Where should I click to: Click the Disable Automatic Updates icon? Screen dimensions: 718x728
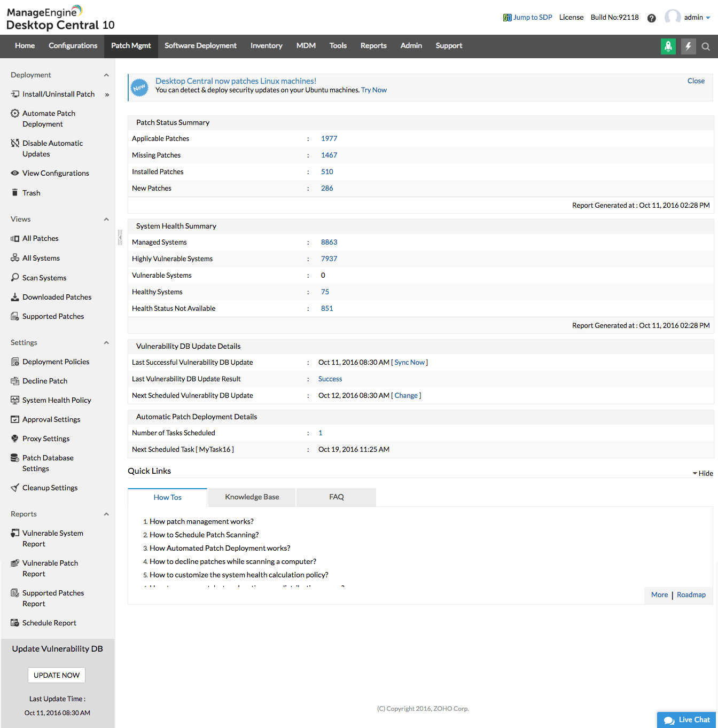pyautogui.click(x=15, y=143)
